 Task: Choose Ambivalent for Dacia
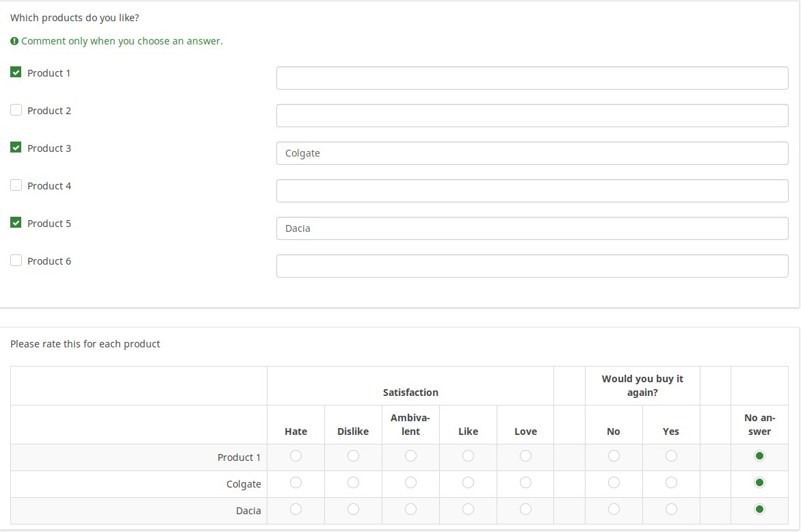[x=410, y=509]
